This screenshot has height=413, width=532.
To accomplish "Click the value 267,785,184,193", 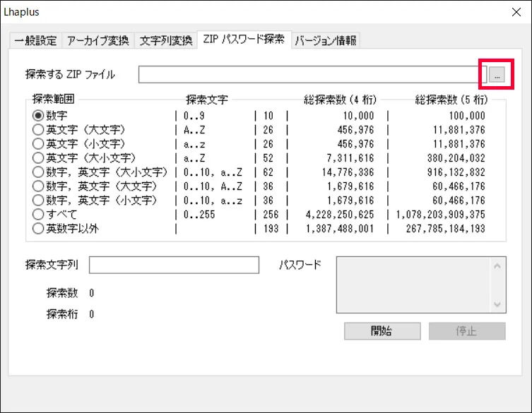I will [446, 229].
